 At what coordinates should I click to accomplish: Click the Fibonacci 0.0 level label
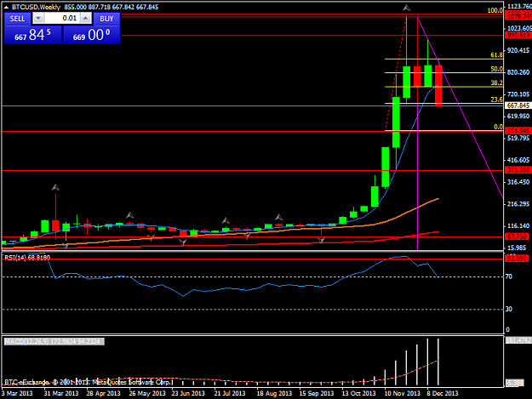(x=498, y=127)
